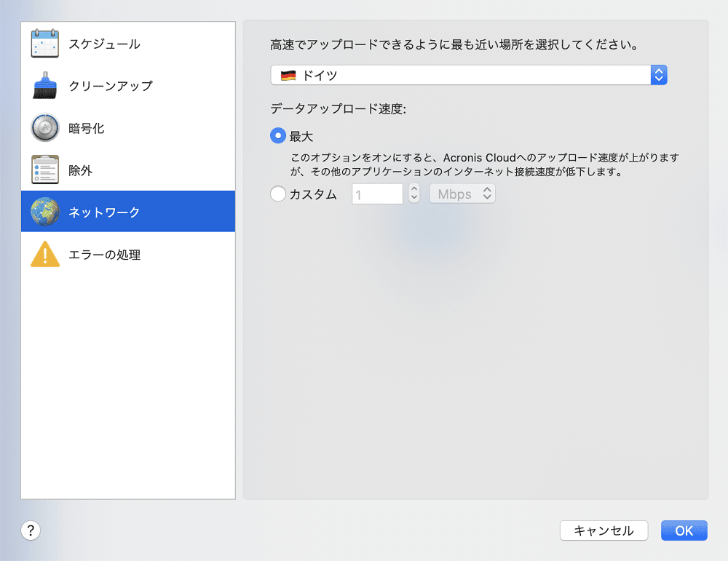Click the calendar icon for スケジュール
The height and width of the screenshot is (561, 728).
click(x=45, y=44)
